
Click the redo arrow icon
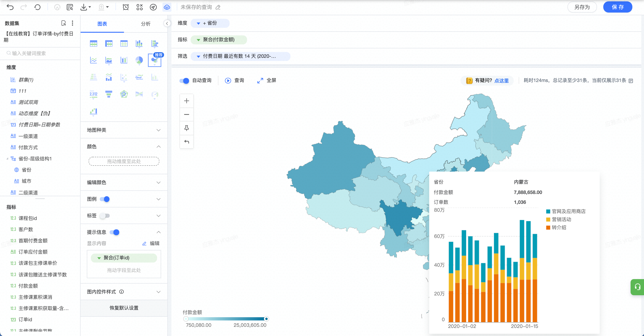[x=24, y=7]
